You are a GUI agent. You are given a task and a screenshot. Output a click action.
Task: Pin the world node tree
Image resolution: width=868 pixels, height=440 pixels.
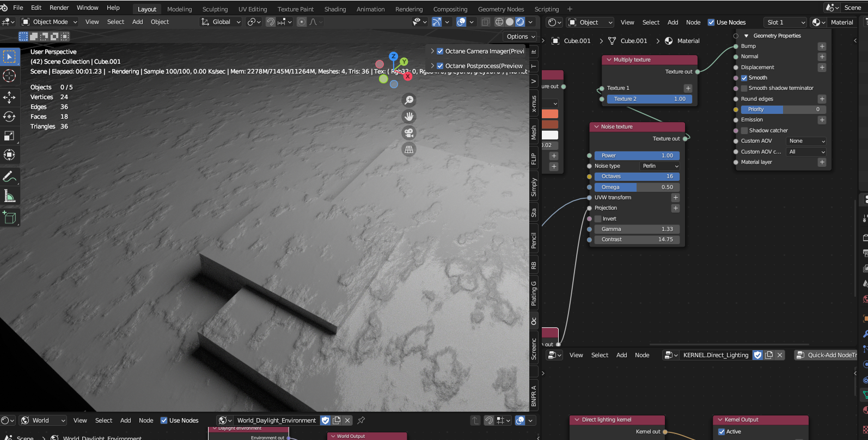[x=361, y=420]
